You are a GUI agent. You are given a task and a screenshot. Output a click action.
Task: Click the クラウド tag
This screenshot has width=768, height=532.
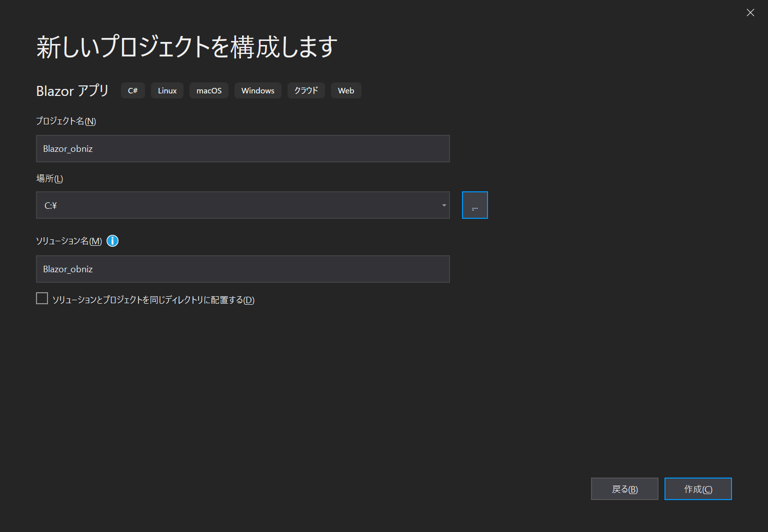(306, 90)
